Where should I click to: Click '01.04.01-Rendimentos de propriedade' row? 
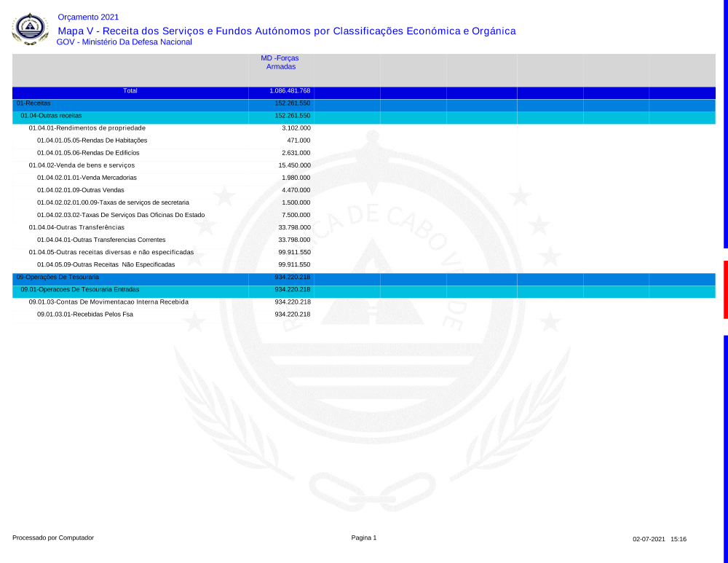82,128
